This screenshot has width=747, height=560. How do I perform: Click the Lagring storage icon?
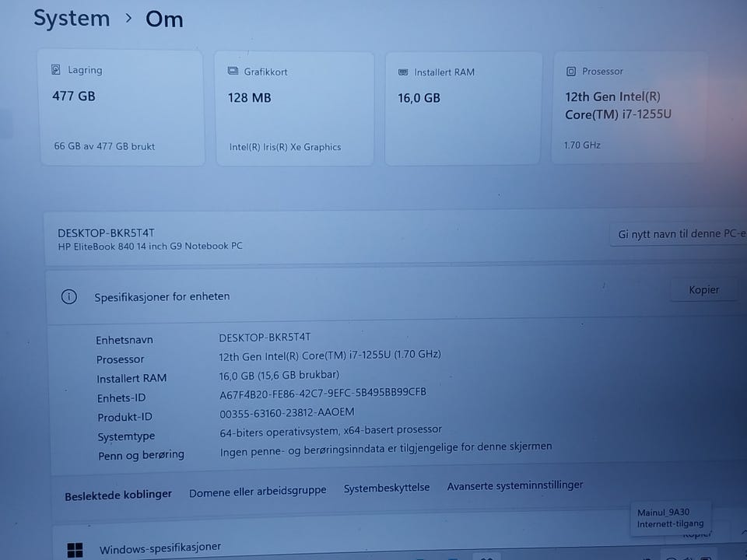pos(56,70)
